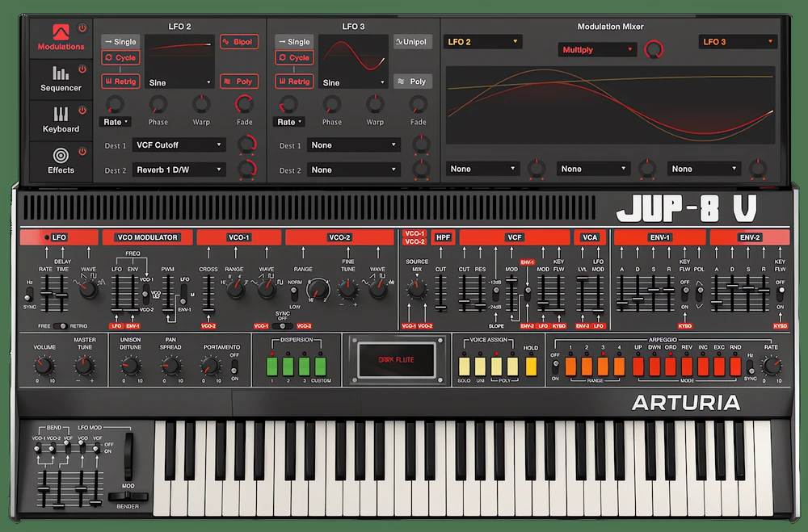Click the ENV-1 Attack slider

[622, 293]
